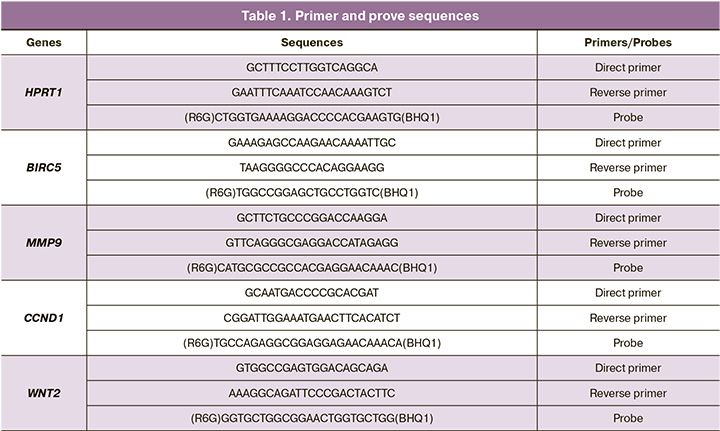Select sequence TAAGGGGCCCACAGGAAGG
Viewport: 720px width, 431px height.
(x=312, y=167)
